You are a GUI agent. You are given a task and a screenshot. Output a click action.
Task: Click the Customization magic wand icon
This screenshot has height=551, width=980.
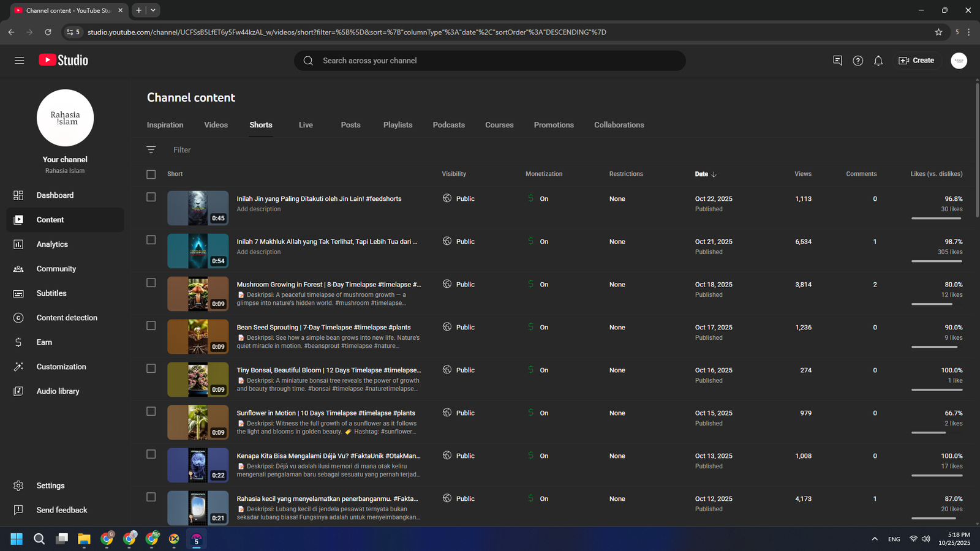pos(18,367)
